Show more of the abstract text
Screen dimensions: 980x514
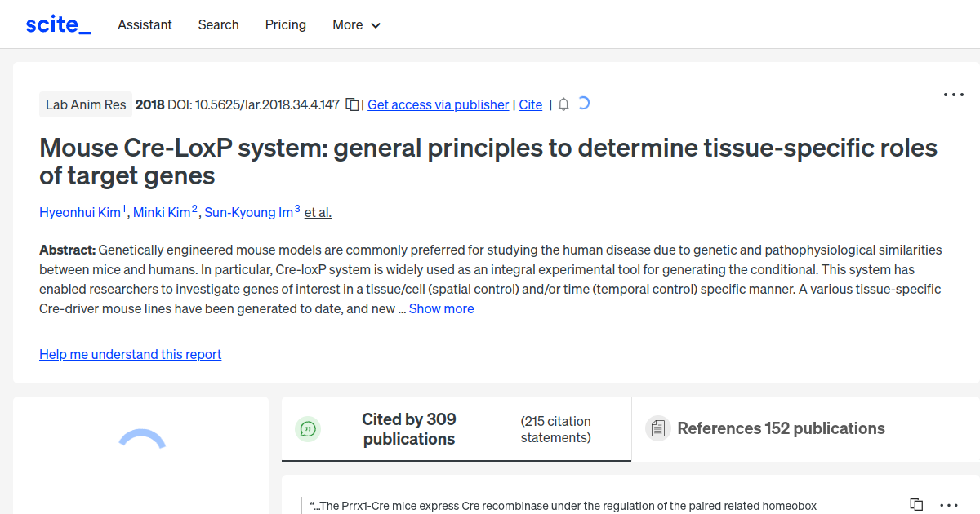tap(441, 308)
